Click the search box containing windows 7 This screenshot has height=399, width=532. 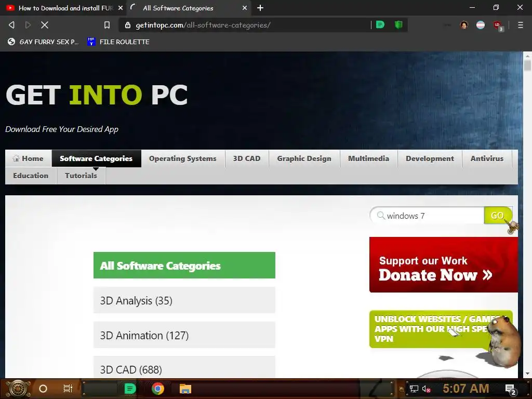[427, 216]
